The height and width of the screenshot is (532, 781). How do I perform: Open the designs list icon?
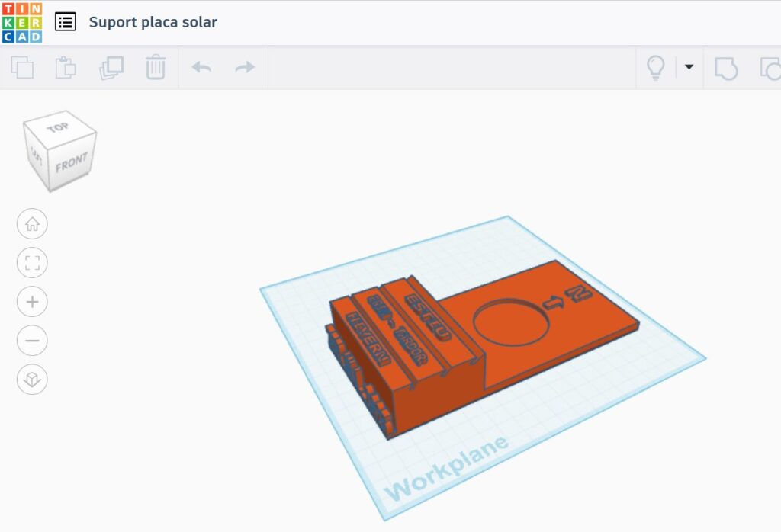[x=66, y=22]
